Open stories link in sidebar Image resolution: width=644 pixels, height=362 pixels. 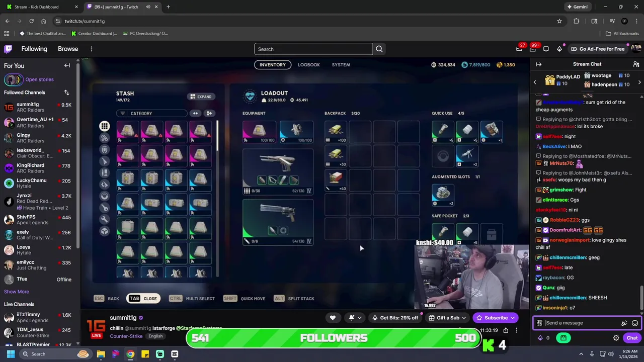(x=39, y=79)
